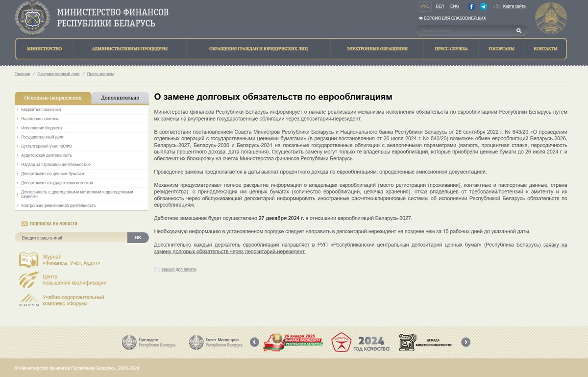Click the site map icon
588x377 pixels.
click(497, 6)
